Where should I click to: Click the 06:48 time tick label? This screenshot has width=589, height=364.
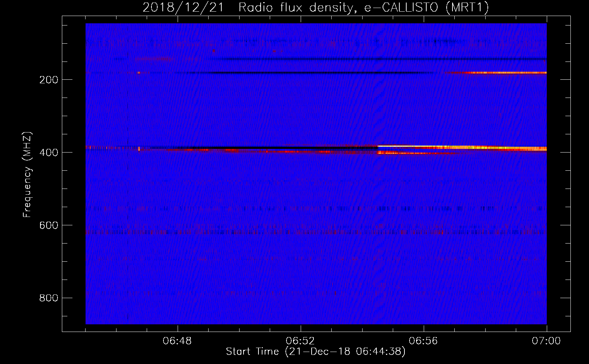177,341
